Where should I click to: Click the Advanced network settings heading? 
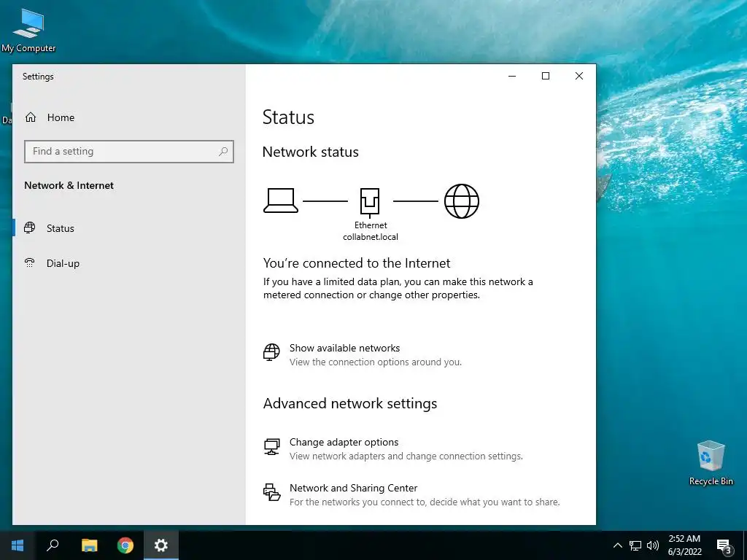coord(350,403)
